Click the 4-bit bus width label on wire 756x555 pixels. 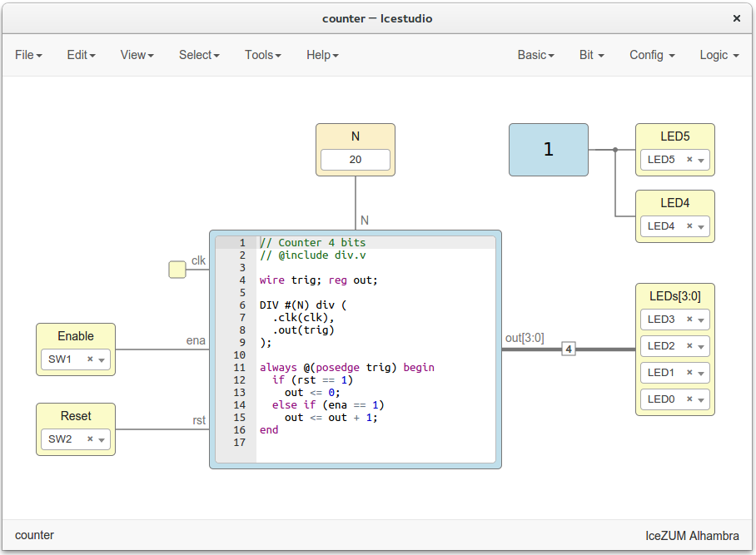point(569,349)
